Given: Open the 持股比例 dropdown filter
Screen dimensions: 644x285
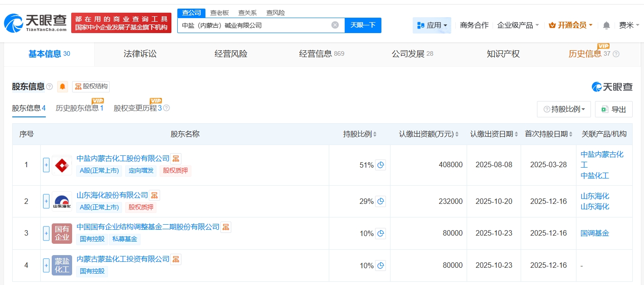Looking at the screenshot, I should [564, 109].
